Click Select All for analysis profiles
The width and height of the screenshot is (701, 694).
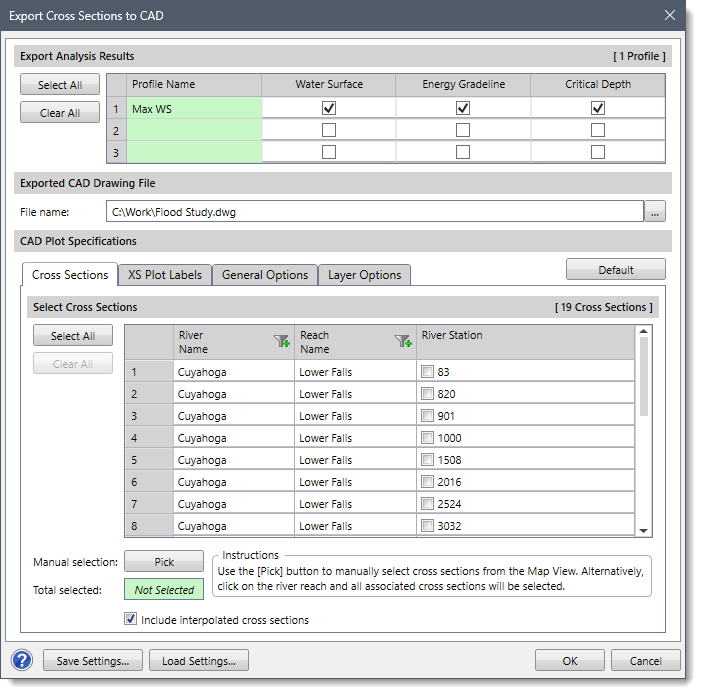click(x=60, y=85)
